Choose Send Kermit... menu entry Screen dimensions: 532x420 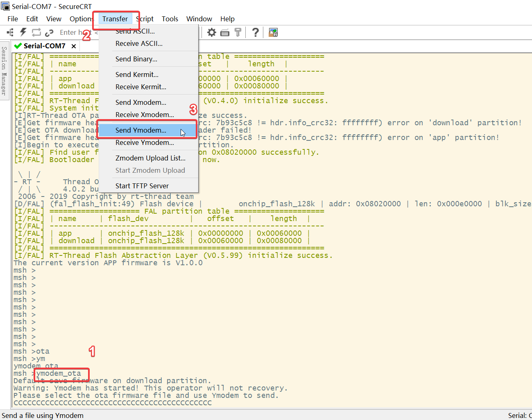[149, 75]
